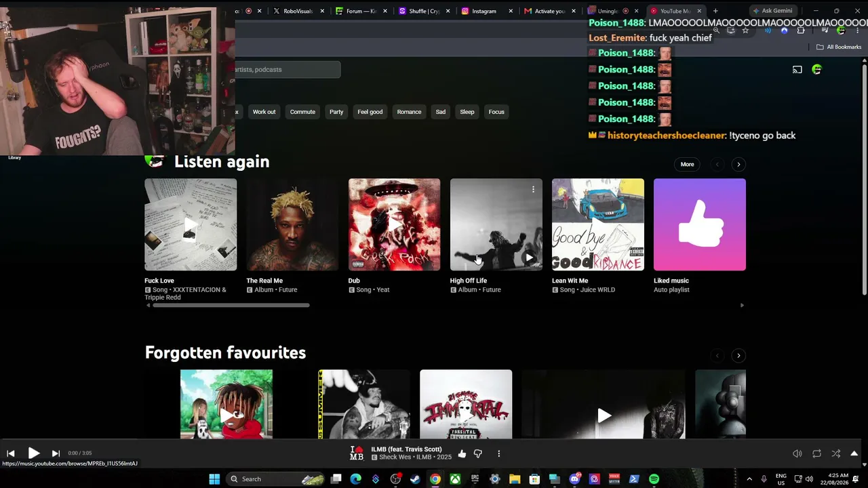
Task: Select the Feel good mood chip
Action: pos(370,112)
